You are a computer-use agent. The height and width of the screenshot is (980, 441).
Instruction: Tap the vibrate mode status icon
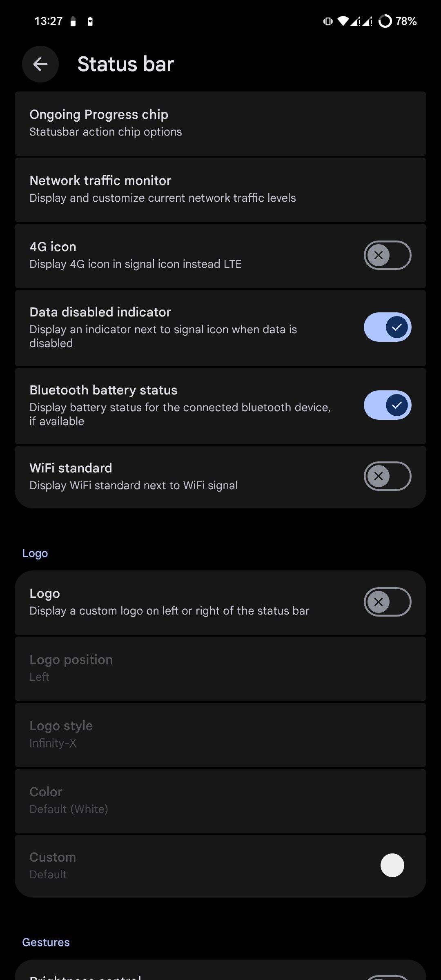327,21
